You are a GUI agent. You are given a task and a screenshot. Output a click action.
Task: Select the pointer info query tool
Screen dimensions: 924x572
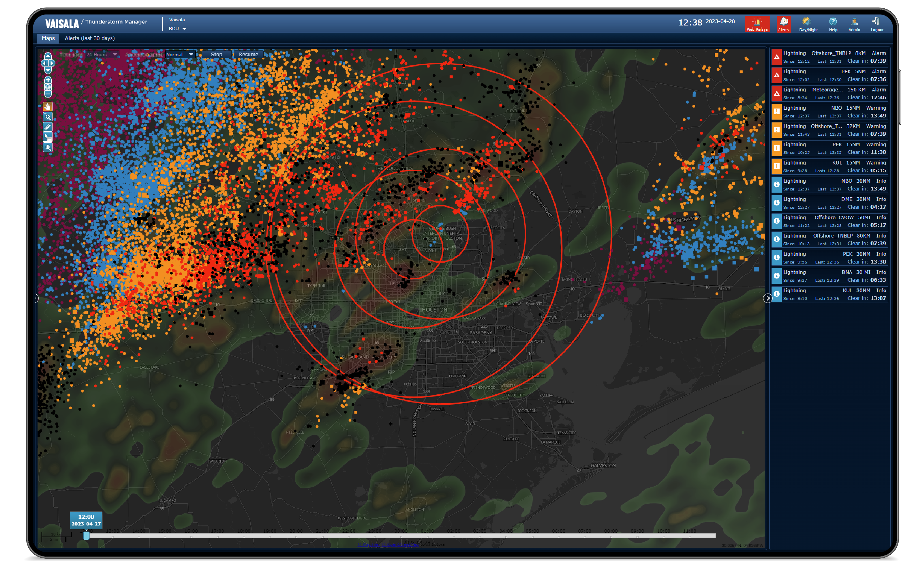pos(48,137)
